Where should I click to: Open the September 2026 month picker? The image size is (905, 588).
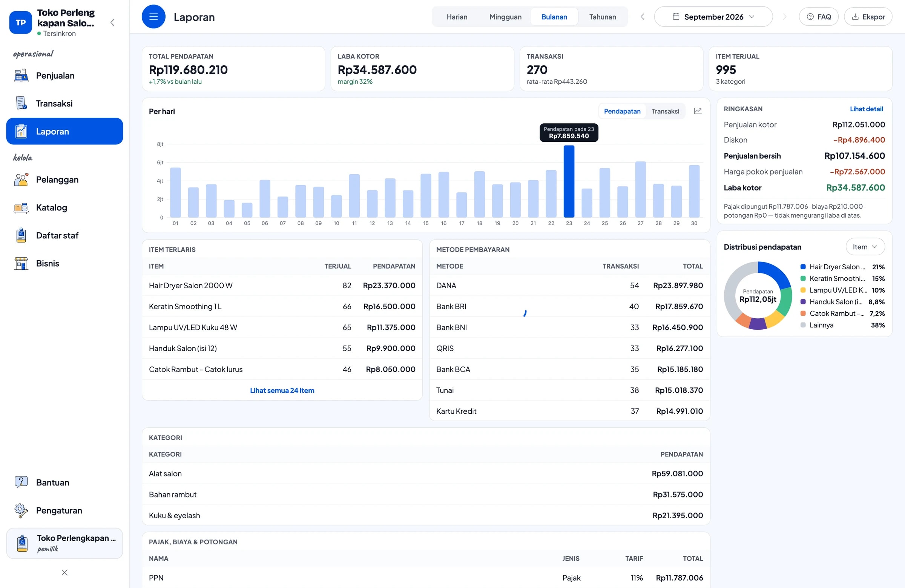pos(713,17)
